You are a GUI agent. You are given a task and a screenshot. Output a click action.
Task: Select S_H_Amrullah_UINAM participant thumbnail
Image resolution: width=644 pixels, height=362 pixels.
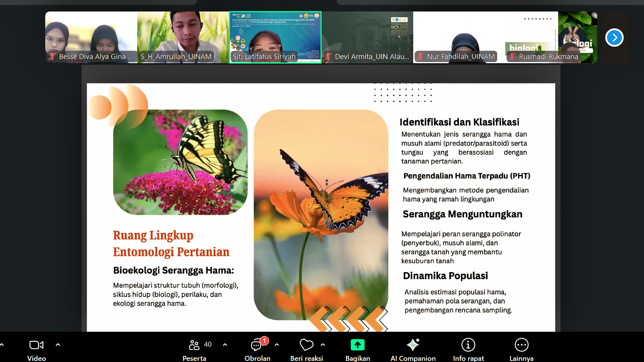point(183,37)
